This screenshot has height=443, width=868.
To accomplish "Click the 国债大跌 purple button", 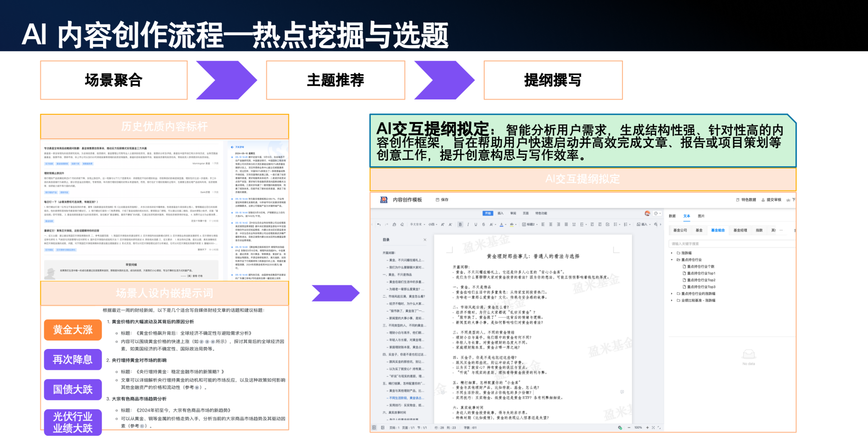I will pyautogui.click(x=73, y=389).
